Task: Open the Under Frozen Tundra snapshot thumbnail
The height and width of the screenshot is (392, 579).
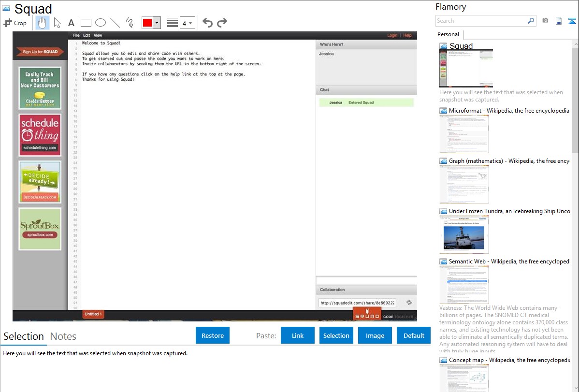Action: [464, 234]
